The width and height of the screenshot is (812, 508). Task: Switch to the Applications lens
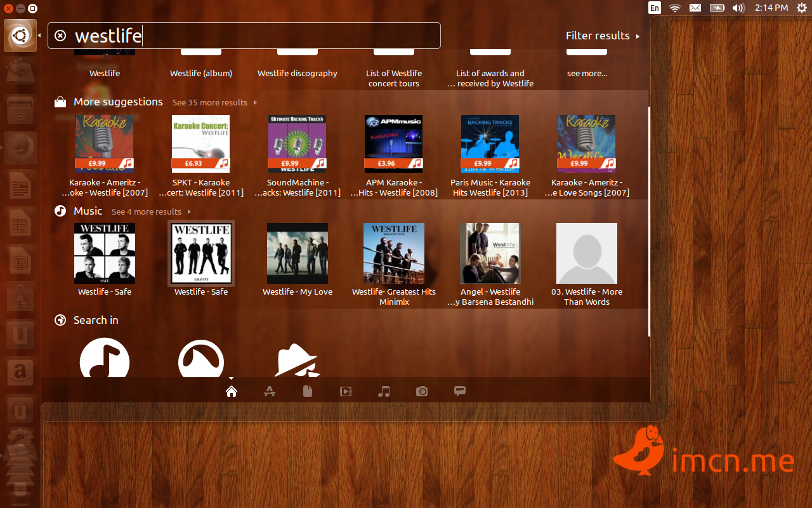270,391
